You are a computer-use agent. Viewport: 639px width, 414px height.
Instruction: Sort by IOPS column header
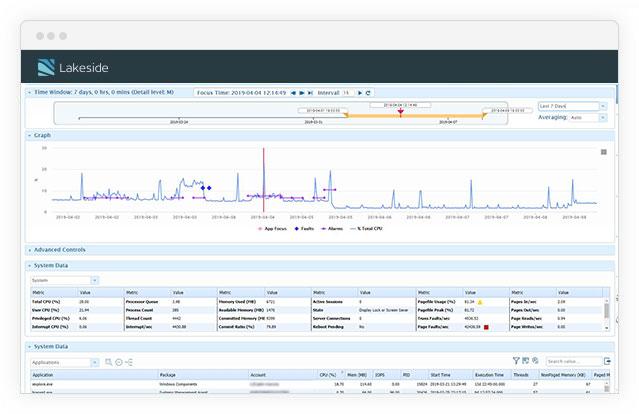[386, 375]
